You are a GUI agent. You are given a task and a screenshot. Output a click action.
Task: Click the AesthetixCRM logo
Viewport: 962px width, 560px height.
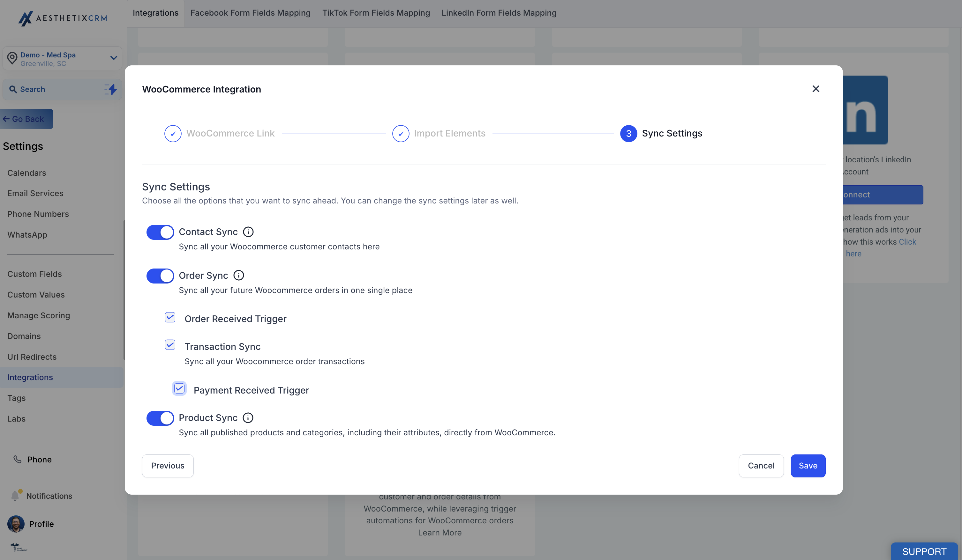tap(63, 18)
